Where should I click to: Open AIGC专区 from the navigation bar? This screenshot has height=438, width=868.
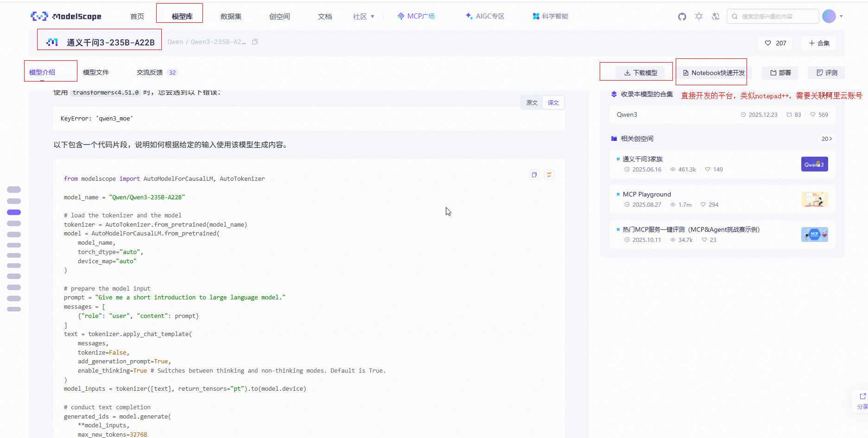pyautogui.click(x=485, y=16)
